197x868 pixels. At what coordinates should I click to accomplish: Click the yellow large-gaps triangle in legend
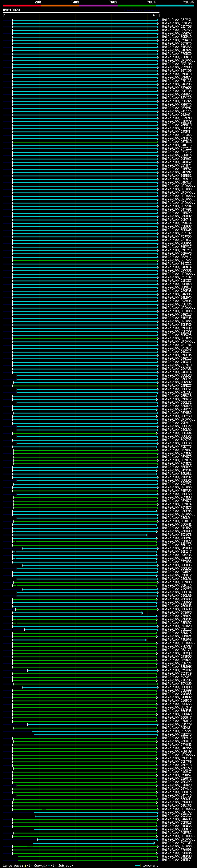click(x=25, y=865)
